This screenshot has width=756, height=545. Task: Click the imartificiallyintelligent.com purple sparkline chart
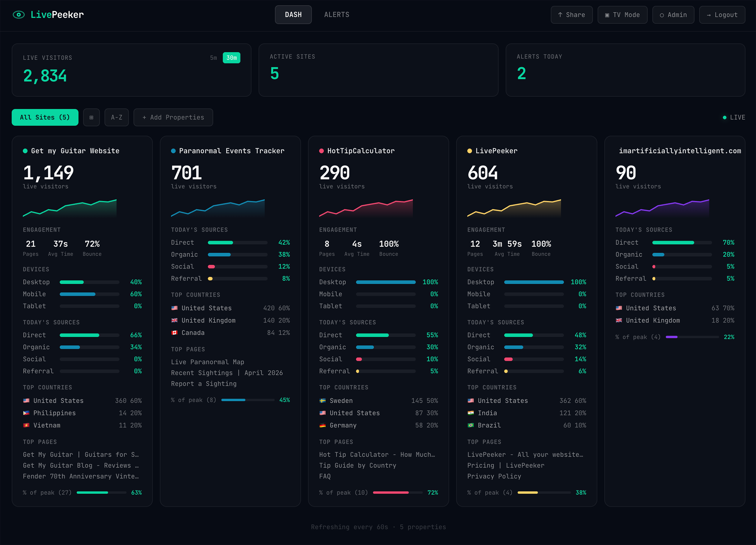coord(662,208)
